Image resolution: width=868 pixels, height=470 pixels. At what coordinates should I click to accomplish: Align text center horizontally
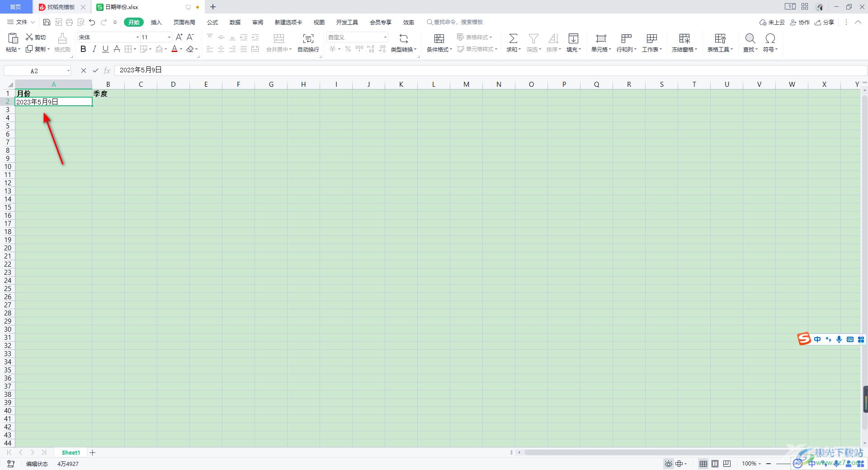(221, 49)
